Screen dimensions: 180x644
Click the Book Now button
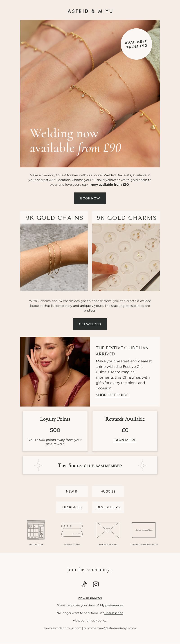point(90,198)
